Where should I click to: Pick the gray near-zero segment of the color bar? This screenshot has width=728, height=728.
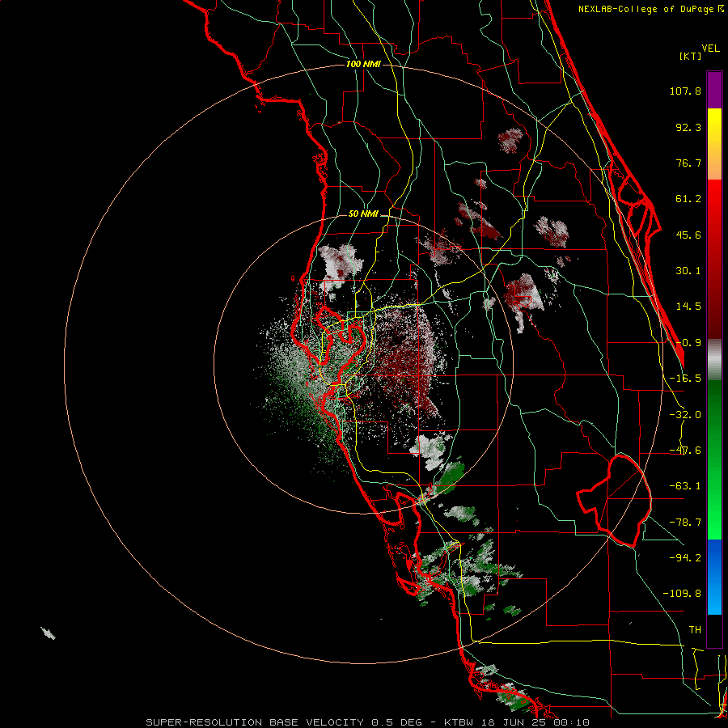pos(714,360)
